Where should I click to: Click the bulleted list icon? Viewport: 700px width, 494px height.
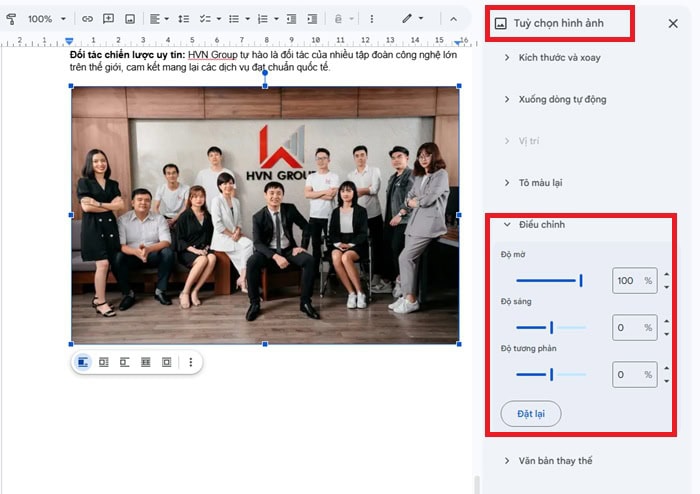click(233, 19)
